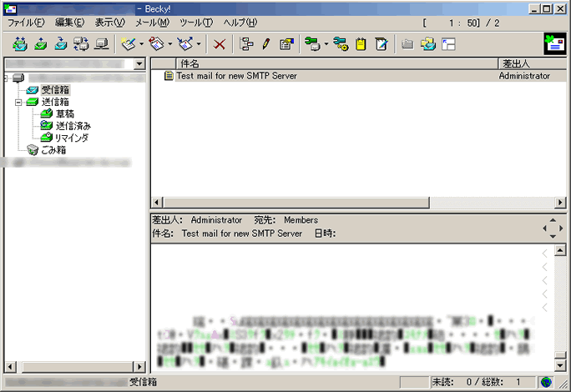Open the メール(M) menu

(152, 23)
